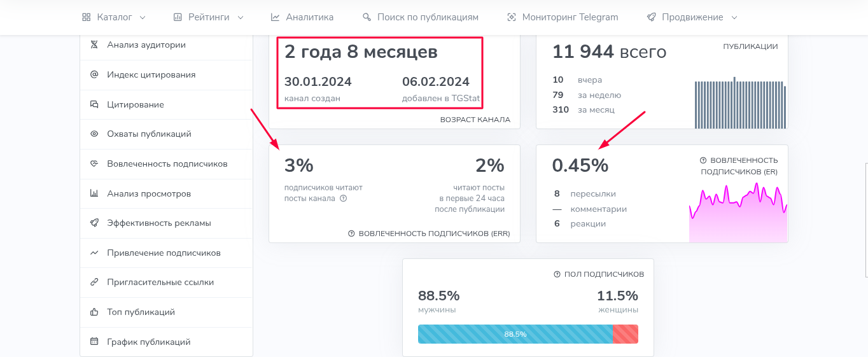The width and height of the screenshot is (868, 357).
Task: Click the @ icon for Индекс цитирования
Action: pyautogui.click(x=94, y=74)
